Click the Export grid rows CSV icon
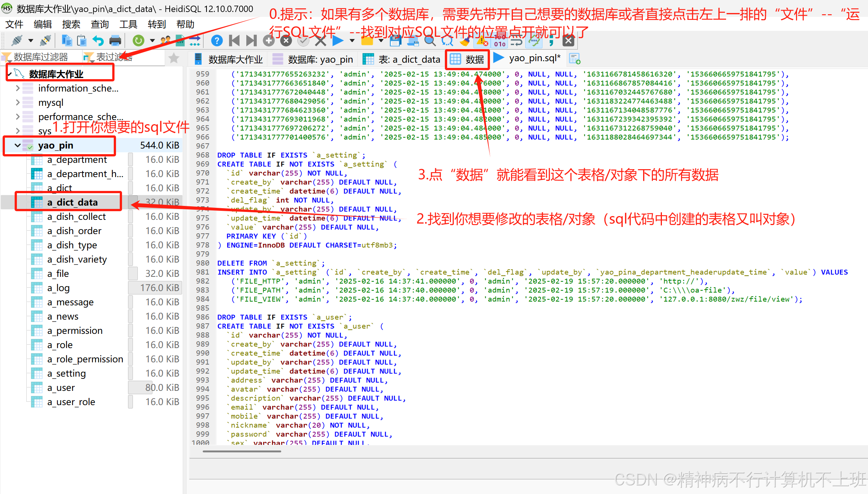Viewport: 868px width, 494px height. tap(180, 40)
